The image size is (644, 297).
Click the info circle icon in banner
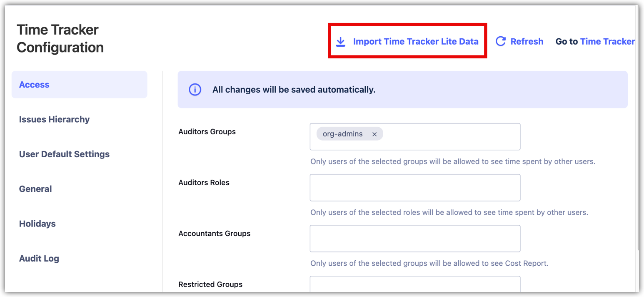[x=195, y=90]
